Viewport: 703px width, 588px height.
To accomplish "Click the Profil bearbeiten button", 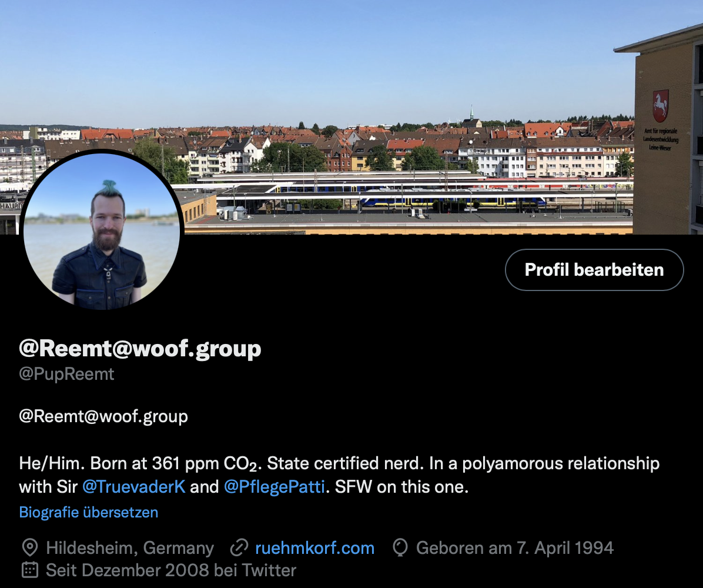I will (x=594, y=270).
